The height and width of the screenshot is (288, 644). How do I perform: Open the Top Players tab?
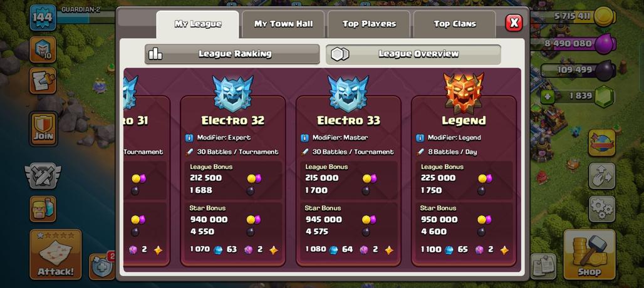pyautogui.click(x=369, y=24)
